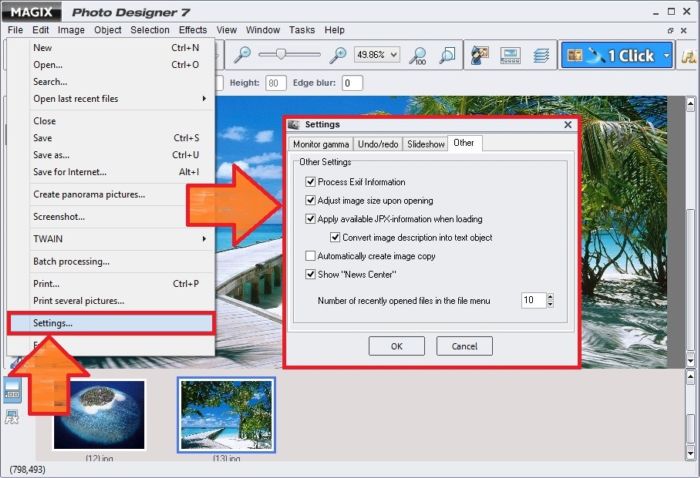Click the filmstrip icon in the left sidebar
Screen dimensions: 700x478
(x=12, y=390)
